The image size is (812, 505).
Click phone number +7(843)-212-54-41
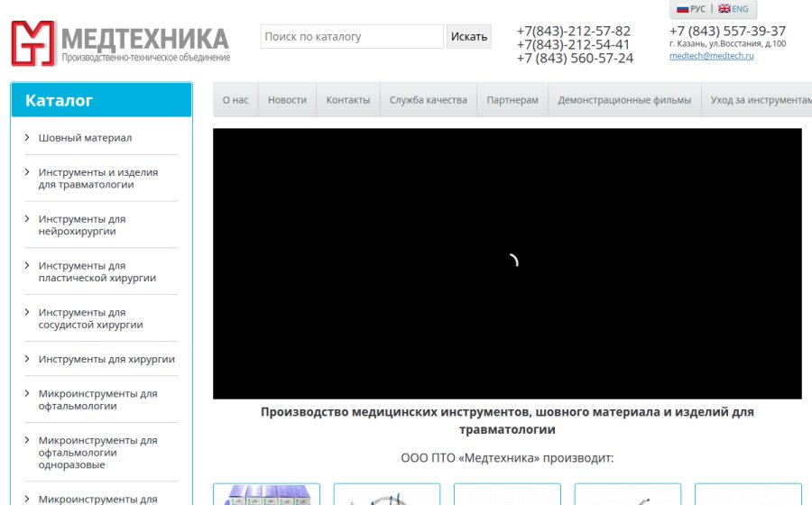click(573, 44)
